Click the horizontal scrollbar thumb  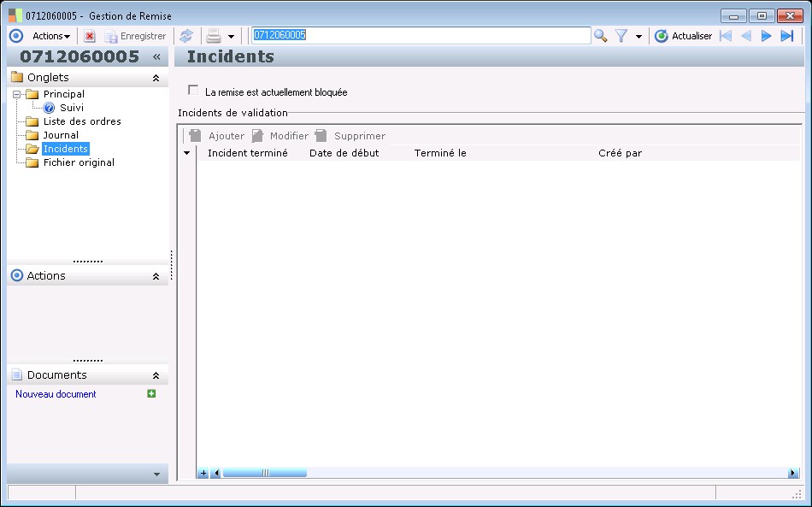tap(265, 473)
